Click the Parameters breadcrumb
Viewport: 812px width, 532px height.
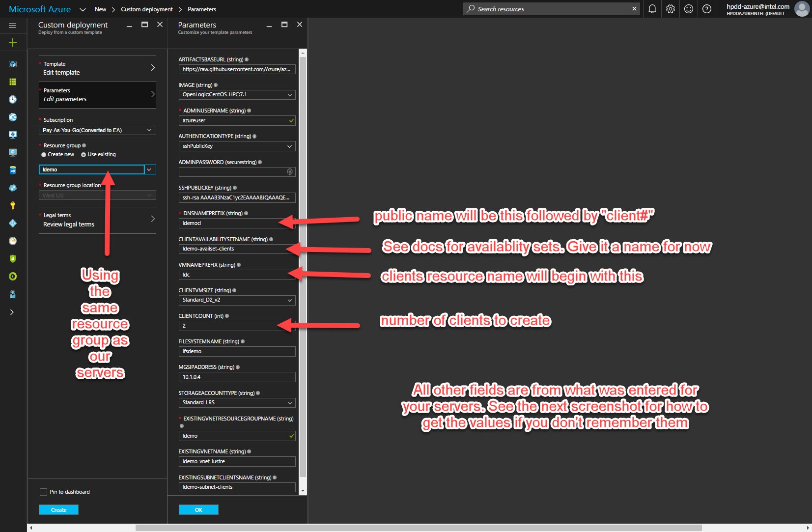coord(202,9)
